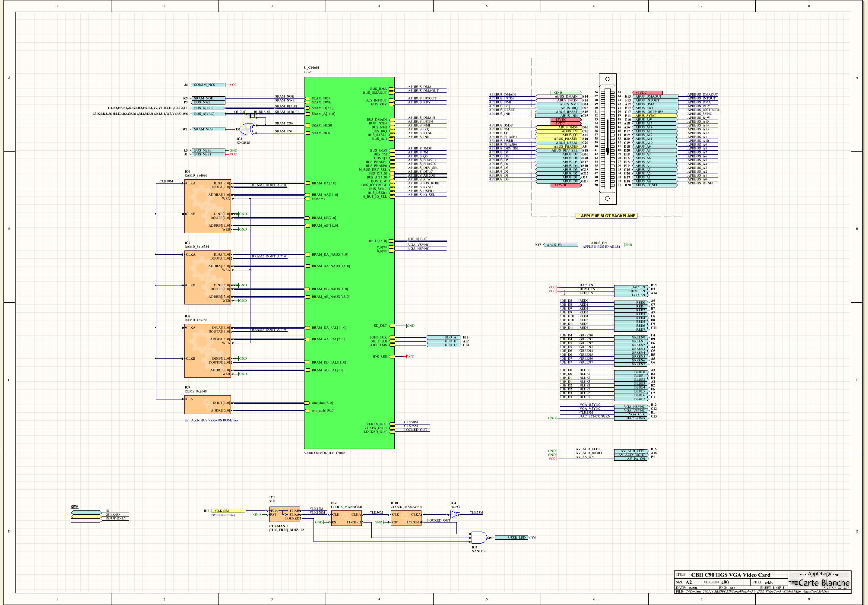
Task: Click the SRAM_NOE port at pin K3
Action: [x=209, y=98]
